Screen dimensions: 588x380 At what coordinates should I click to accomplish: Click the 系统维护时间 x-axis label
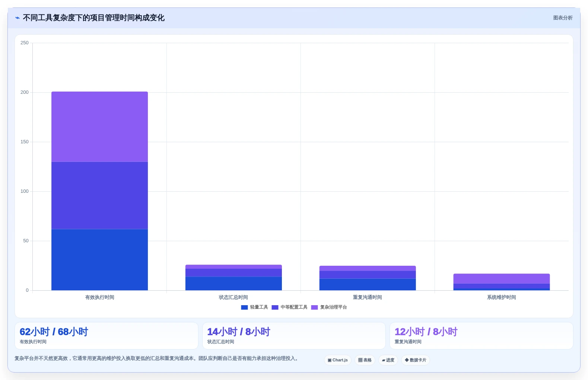coord(502,297)
